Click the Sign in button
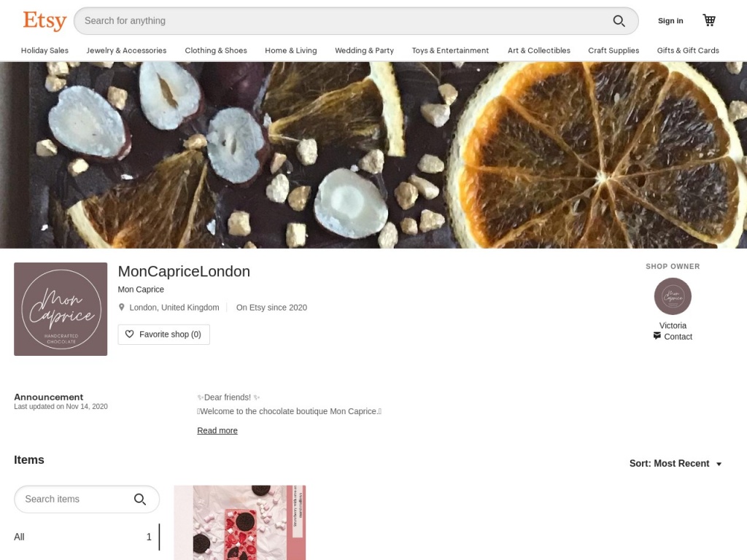The width and height of the screenshot is (747, 560). (670, 20)
